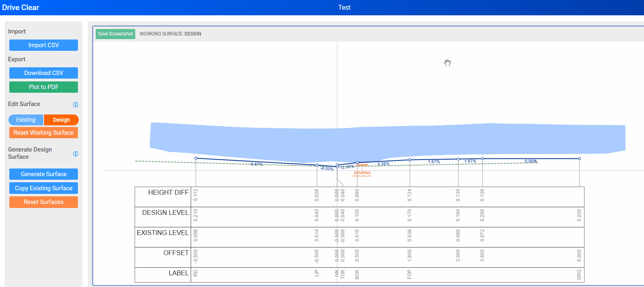The height and width of the screenshot is (287, 644).
Task: Click the green Save Screenshot button
Action: click(115, 34)
